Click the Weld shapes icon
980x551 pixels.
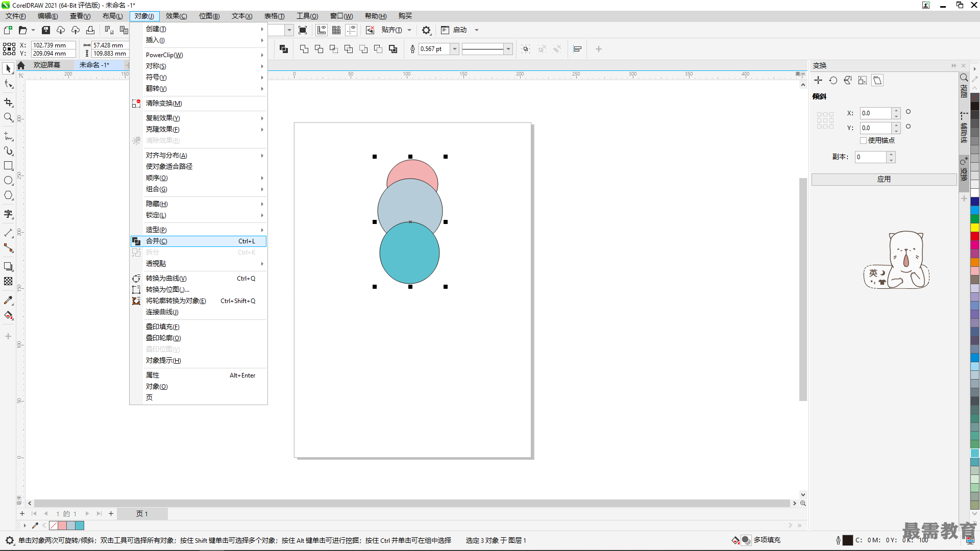[304, 49]
